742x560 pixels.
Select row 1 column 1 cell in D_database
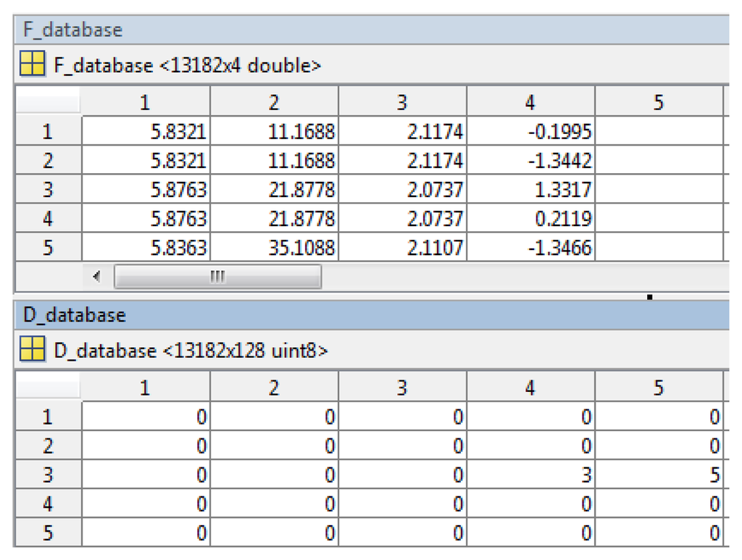(146, 417)
